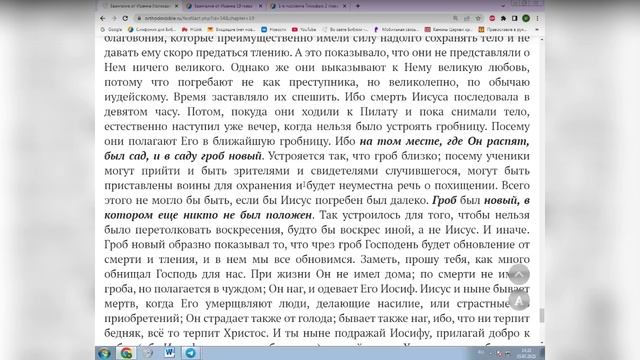
Task: Close the first browser tab
Action: tap(177, 6)
